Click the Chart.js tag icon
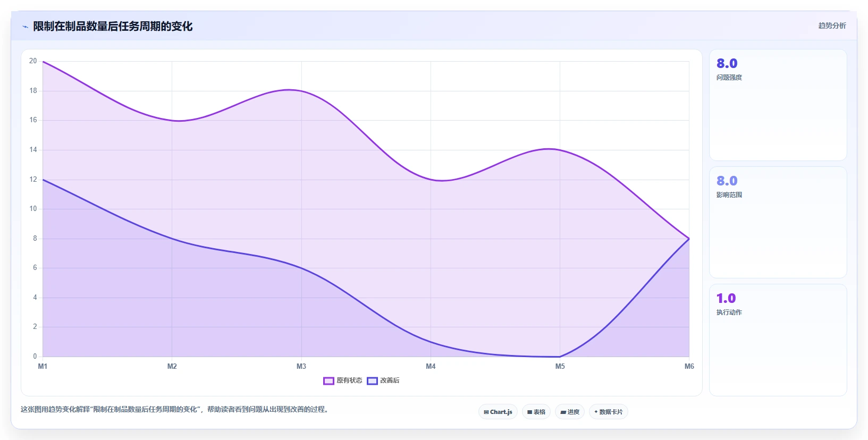The height and width of the screenshot is (440, 868). tap(486, 412)
